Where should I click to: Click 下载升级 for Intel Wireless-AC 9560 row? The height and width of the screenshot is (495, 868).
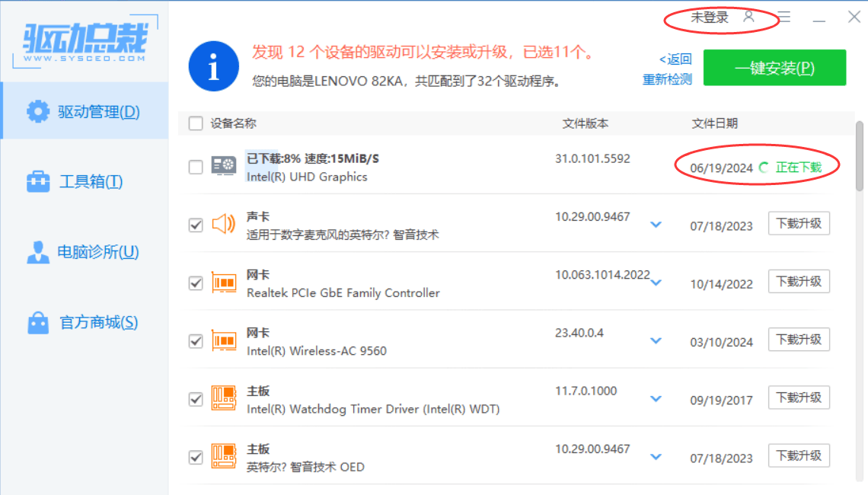click(799, 340)
